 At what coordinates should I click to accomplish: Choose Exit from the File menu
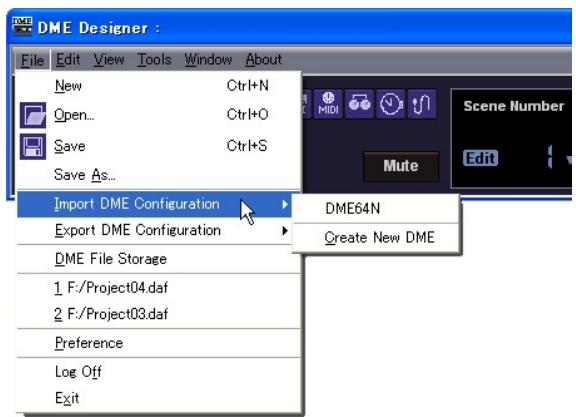coord(159,398)
